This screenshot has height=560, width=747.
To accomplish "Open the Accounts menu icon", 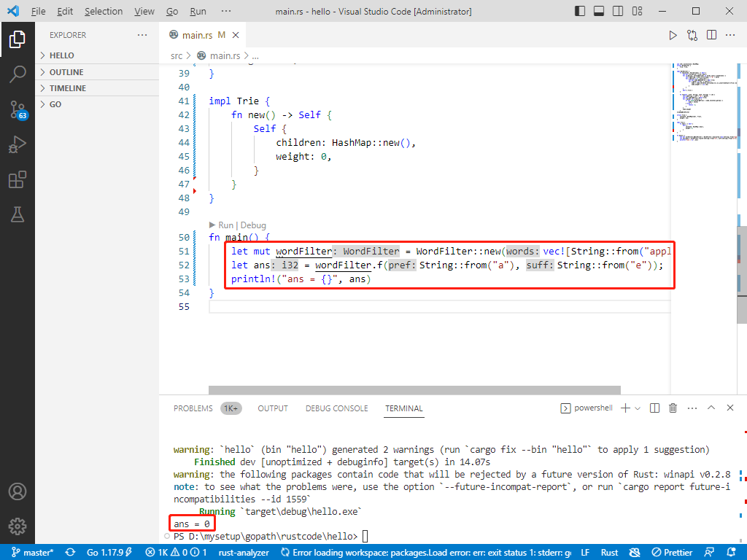I will coord(18,491).
